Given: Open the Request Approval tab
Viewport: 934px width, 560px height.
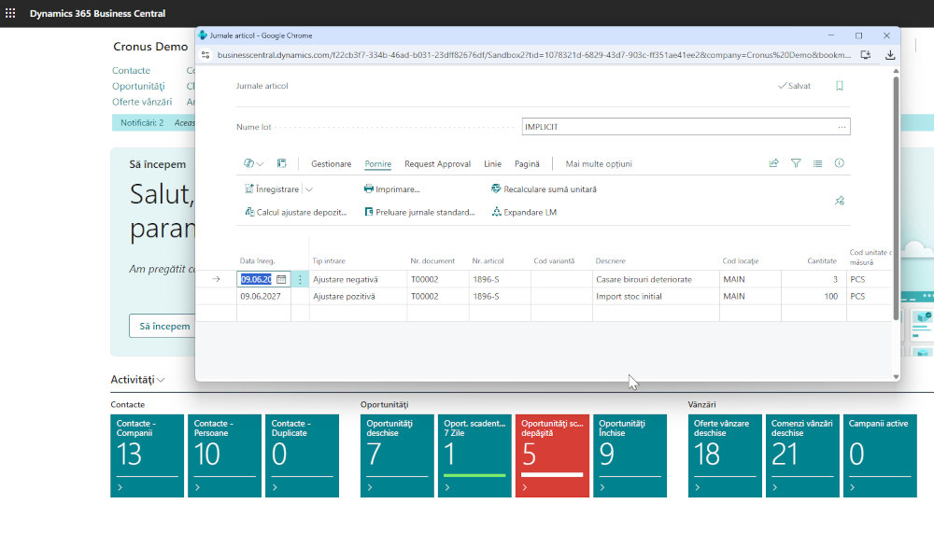Looking at the screenshot, I should coord(437,163).
